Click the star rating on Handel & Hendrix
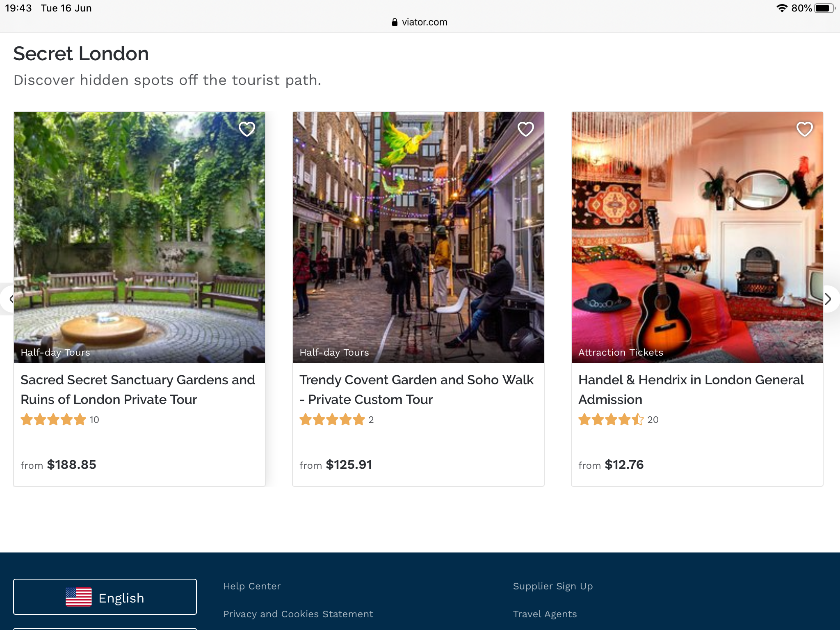 click(x=611, y=420)
